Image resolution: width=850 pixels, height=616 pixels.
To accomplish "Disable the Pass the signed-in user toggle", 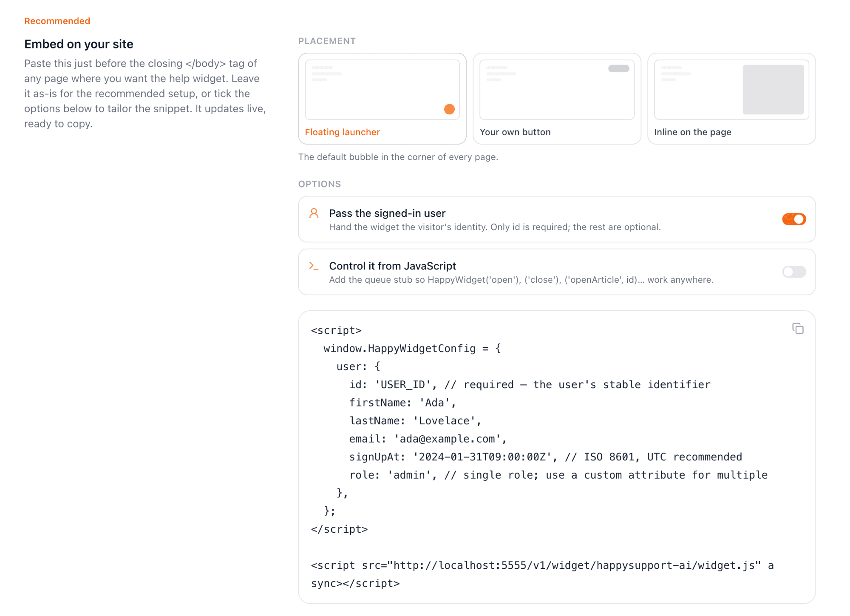I will pyautogui.click(x=794, y=219).
